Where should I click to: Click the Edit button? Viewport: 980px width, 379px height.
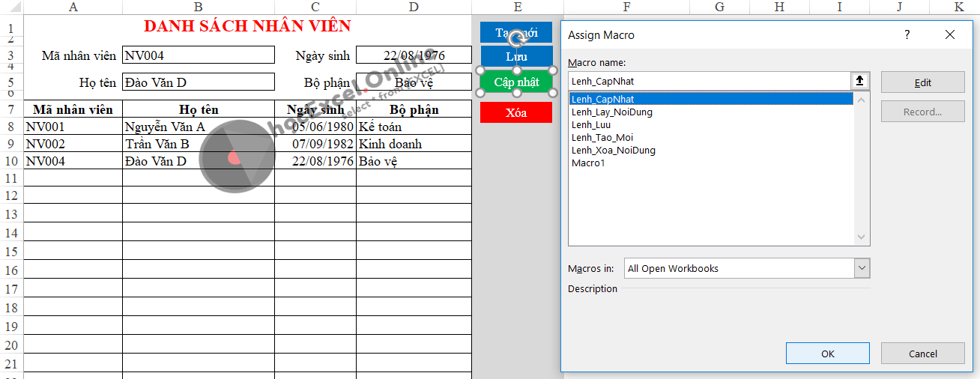[x=922, y=82]
